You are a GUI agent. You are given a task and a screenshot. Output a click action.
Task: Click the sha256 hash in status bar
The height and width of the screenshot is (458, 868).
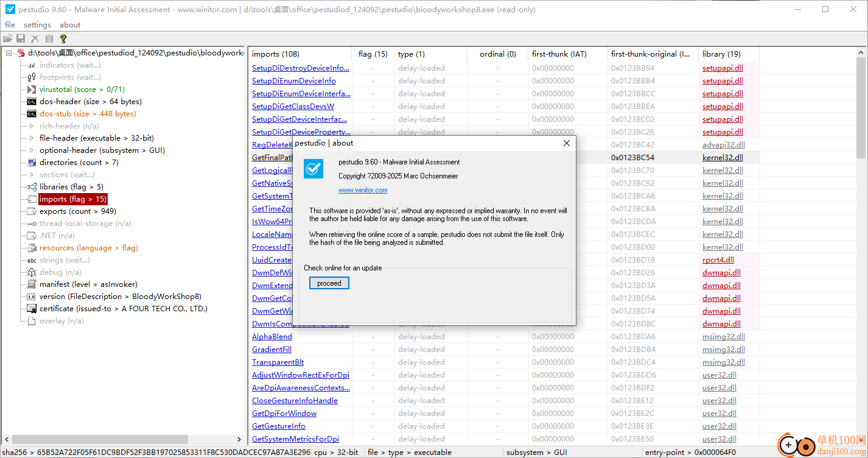(156, 453)
